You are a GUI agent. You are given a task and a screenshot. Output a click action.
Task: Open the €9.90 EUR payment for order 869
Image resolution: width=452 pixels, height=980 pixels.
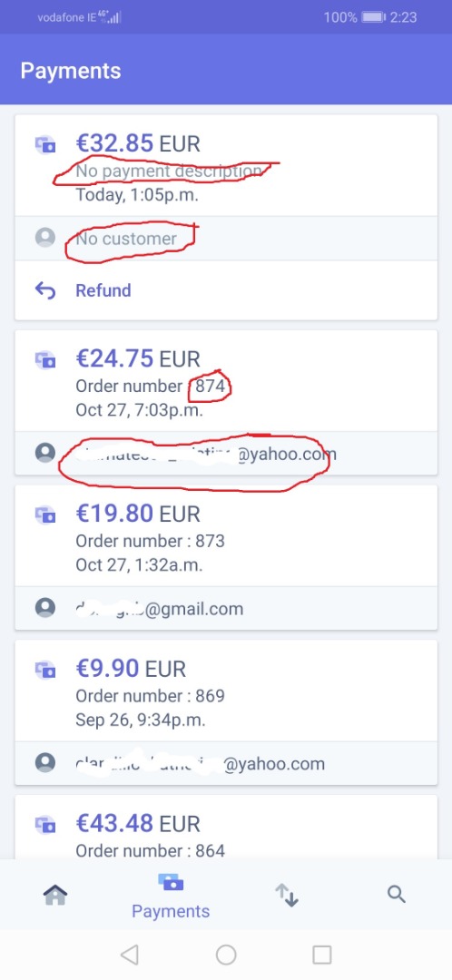226,691
